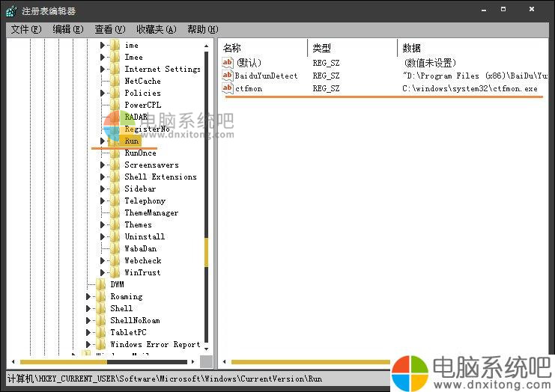Click the TabletPC folder icon

click(x=100, y=332)
